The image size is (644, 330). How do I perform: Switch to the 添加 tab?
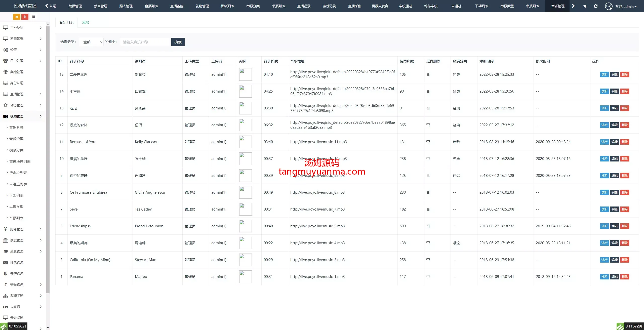pyautogui.click(x=86, y=22)
